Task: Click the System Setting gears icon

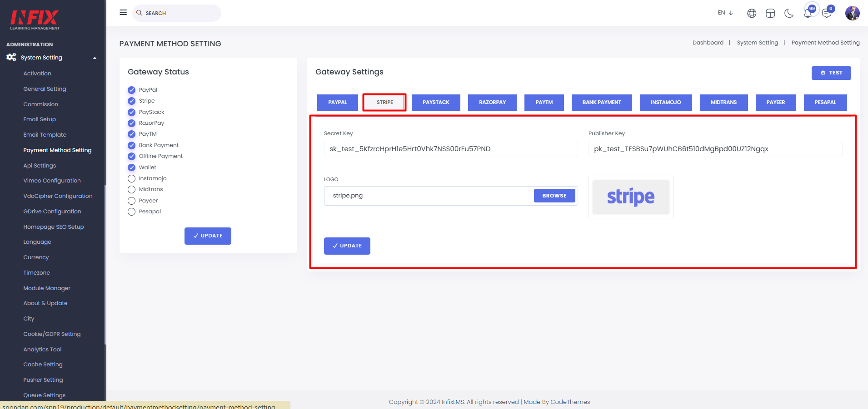Action: pyautogui.click(x=11, y=57)
